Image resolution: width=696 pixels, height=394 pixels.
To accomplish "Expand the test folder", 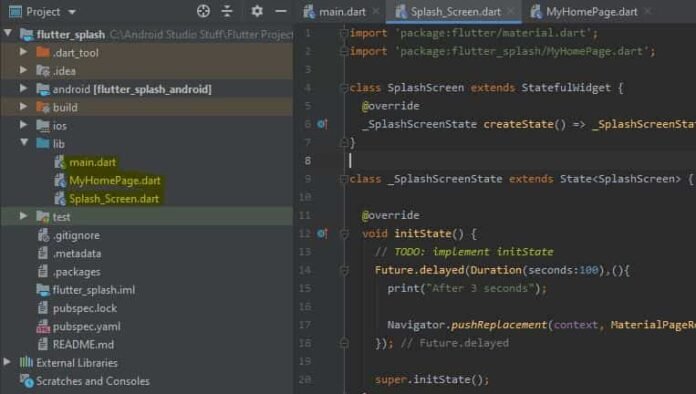I will (x=23, y=216).
